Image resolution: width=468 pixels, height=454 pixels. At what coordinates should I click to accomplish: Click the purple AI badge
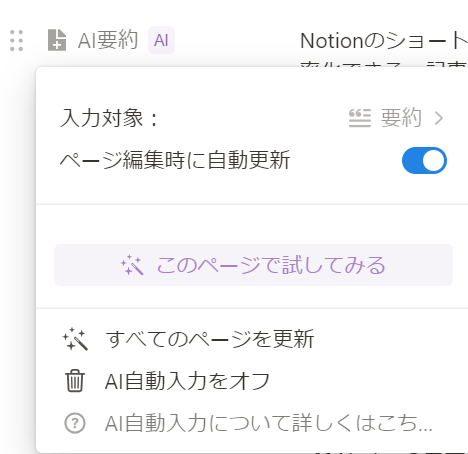(161, 40)
